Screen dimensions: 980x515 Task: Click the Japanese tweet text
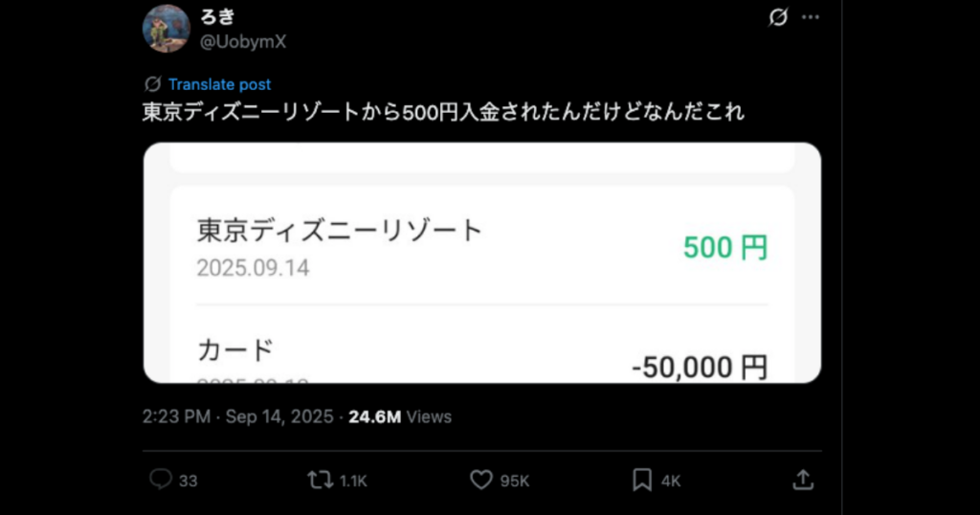click(443, 112)
